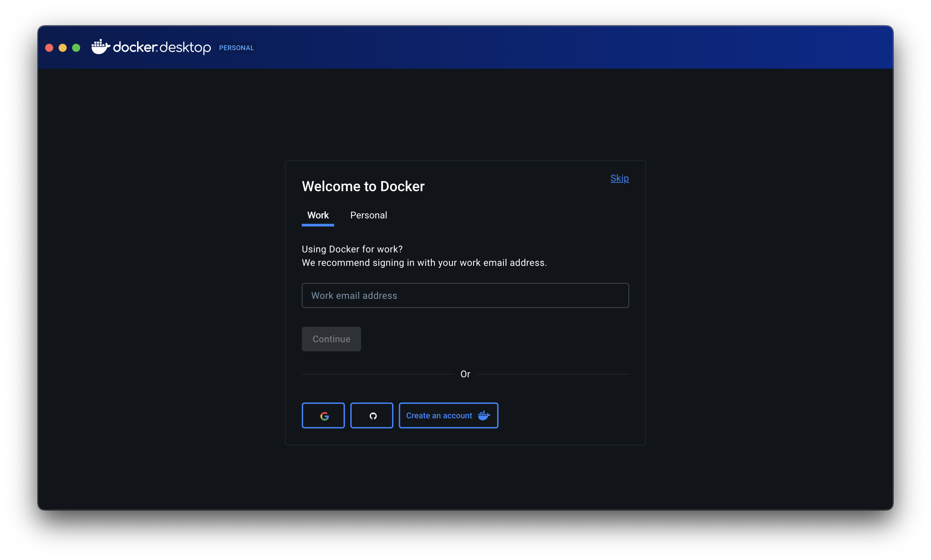Sign in with the GitHub icon button

tap(372, 416)
